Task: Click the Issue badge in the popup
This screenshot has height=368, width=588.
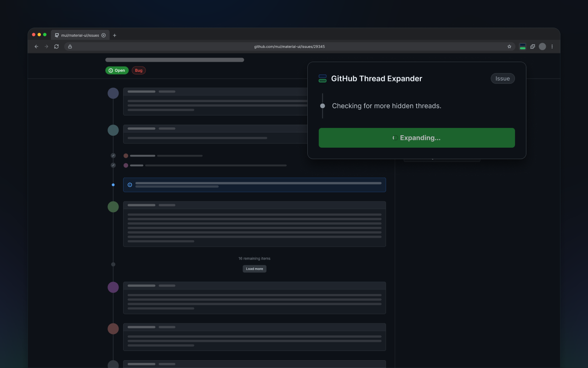Action: (503, 79)
